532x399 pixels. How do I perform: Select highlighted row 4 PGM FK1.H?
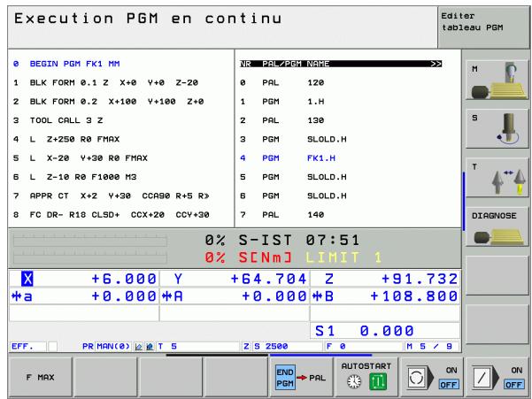pos(341,158)
